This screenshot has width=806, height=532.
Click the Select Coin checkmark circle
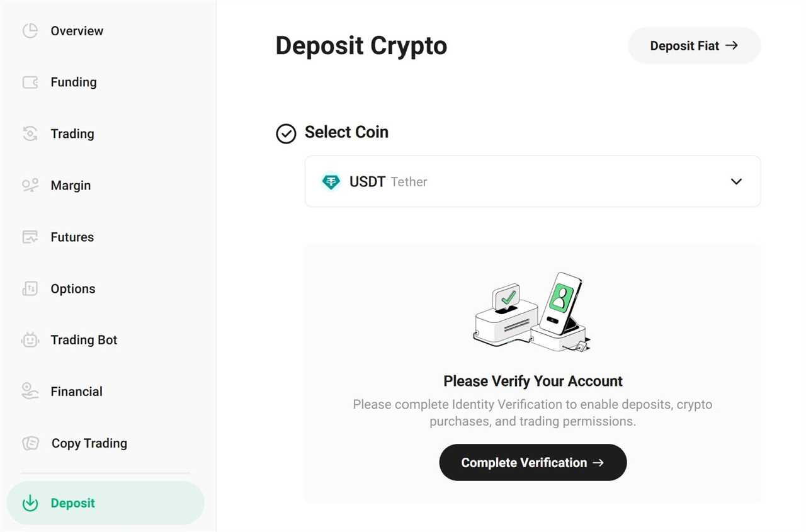tap(286, 133)
